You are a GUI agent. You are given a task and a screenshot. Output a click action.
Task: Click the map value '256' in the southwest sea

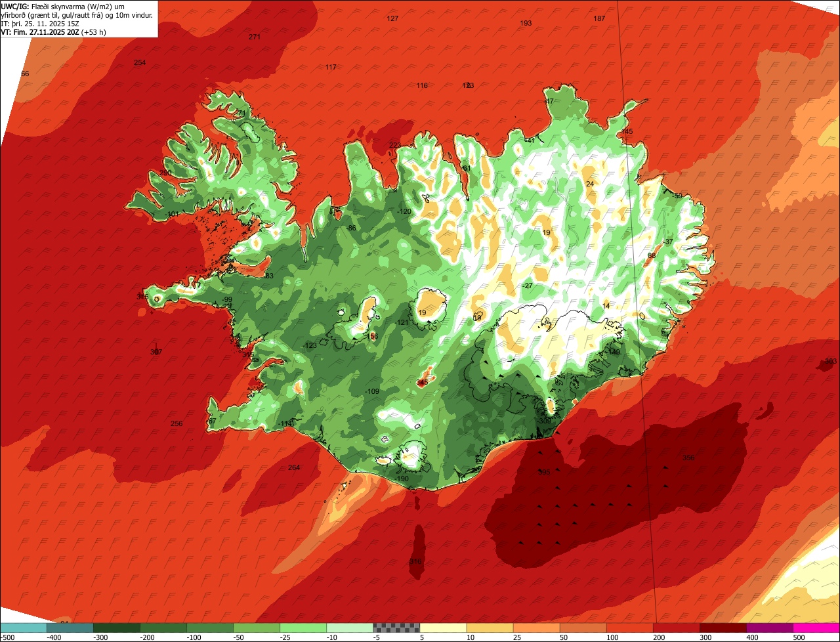(x=177, y=423)
